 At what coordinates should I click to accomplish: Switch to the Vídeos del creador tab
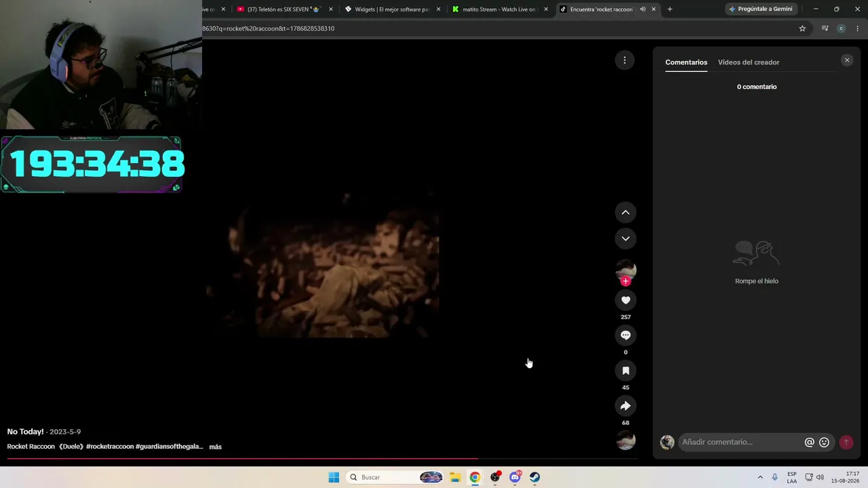[x=749, y=62]
